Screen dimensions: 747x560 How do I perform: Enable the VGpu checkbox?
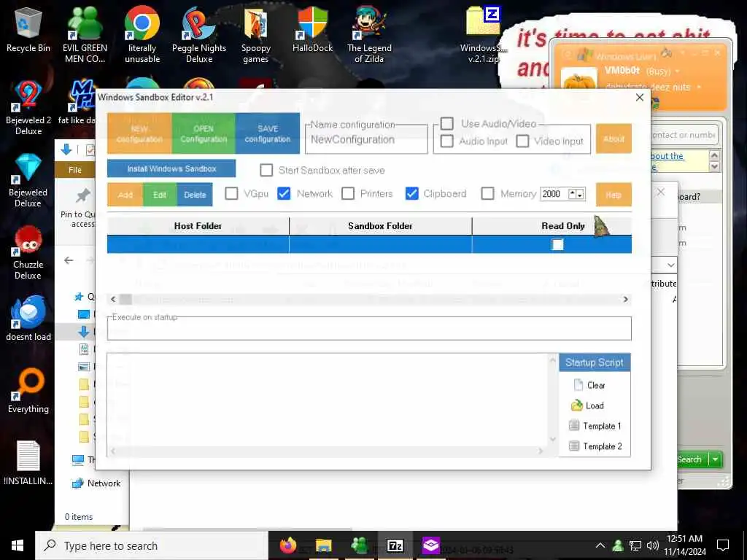point(231,193)
